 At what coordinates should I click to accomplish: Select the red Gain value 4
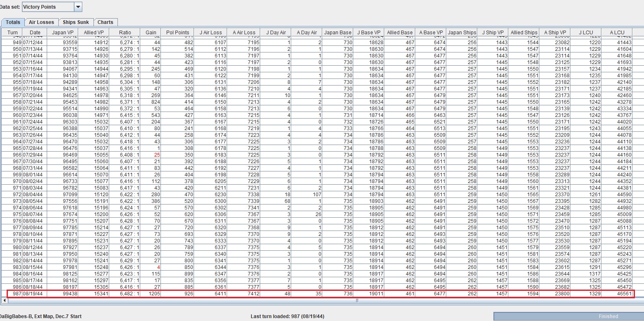coord(158,267)
